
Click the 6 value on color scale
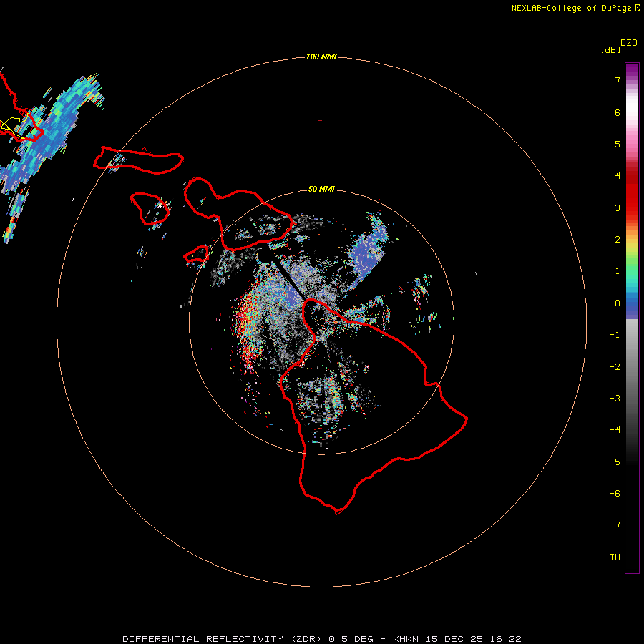point(618,112)
